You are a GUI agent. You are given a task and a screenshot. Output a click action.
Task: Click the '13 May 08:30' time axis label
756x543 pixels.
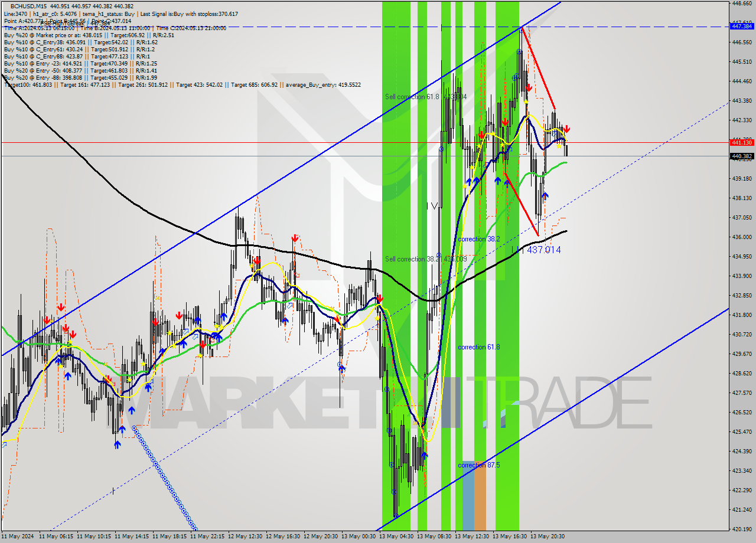pos(434,537)
